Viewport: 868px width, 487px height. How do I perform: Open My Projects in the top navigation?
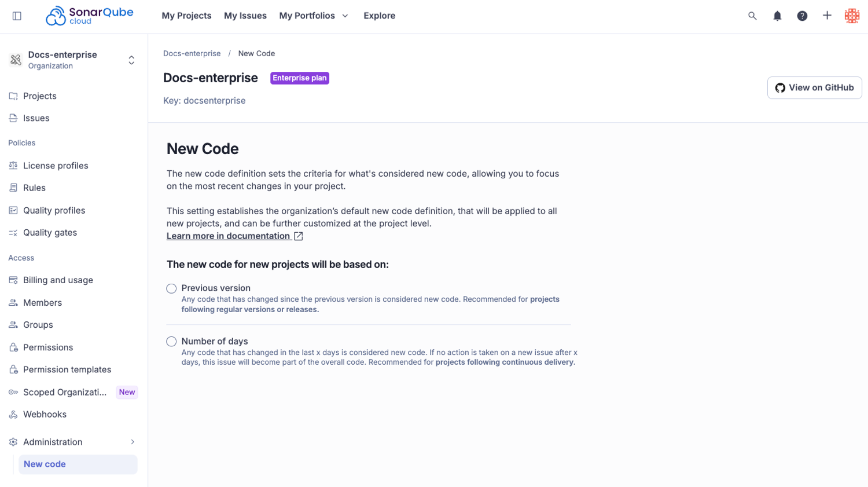click(x=186, y=16)
